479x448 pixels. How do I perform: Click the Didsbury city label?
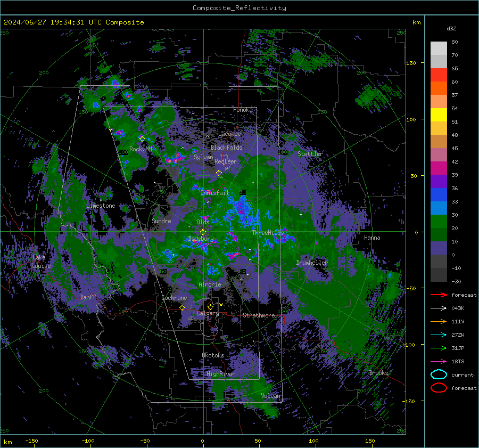coord(201,239)
